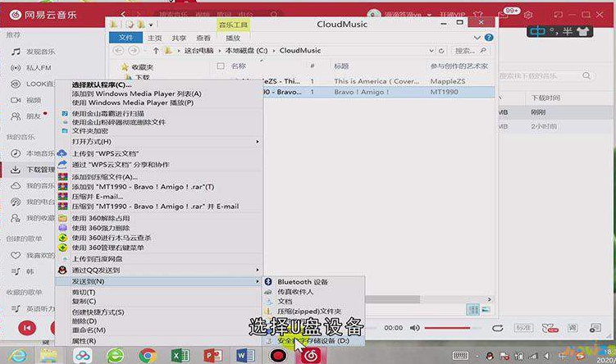The height and width of the screenshot is (364, 616).
Task: Send to 传真收件人
Action: point(295,292)
